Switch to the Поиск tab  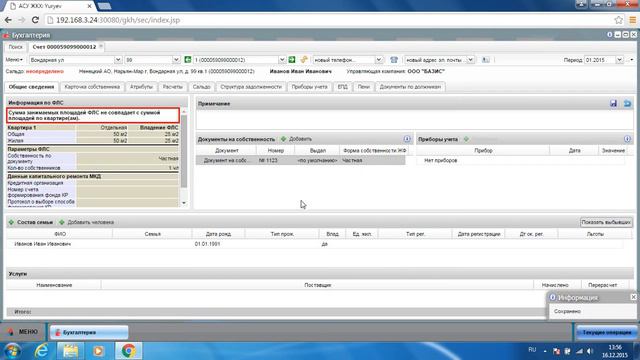pos(16,47)
